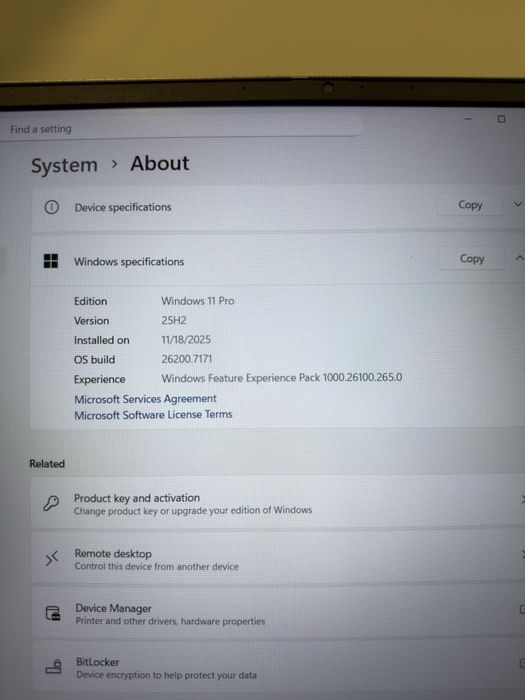Open Microsoft Software License Terms link

coord(153,415)
